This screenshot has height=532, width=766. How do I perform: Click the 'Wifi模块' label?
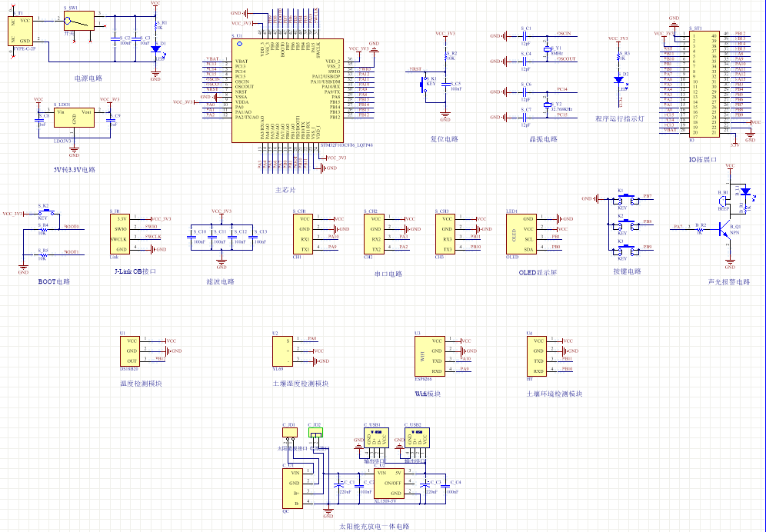coord(428,394)
